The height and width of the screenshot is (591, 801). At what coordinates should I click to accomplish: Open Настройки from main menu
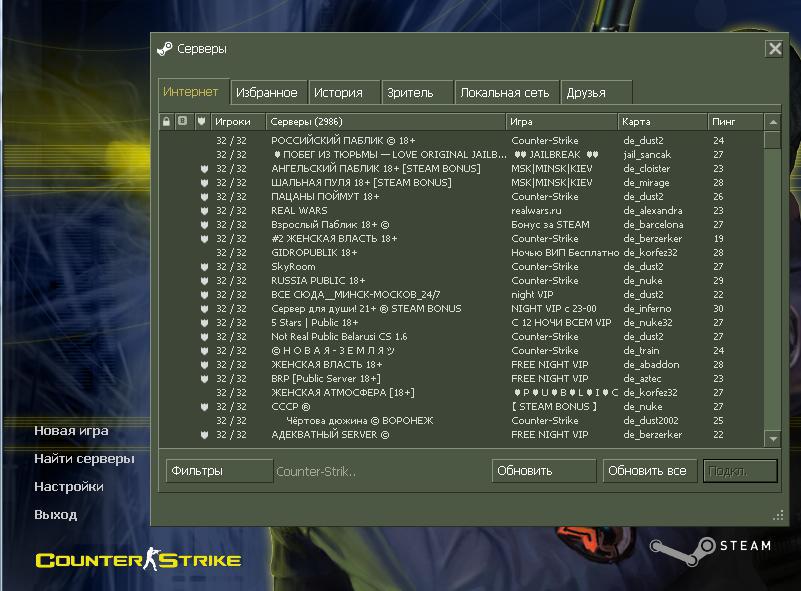pos(68,486)
